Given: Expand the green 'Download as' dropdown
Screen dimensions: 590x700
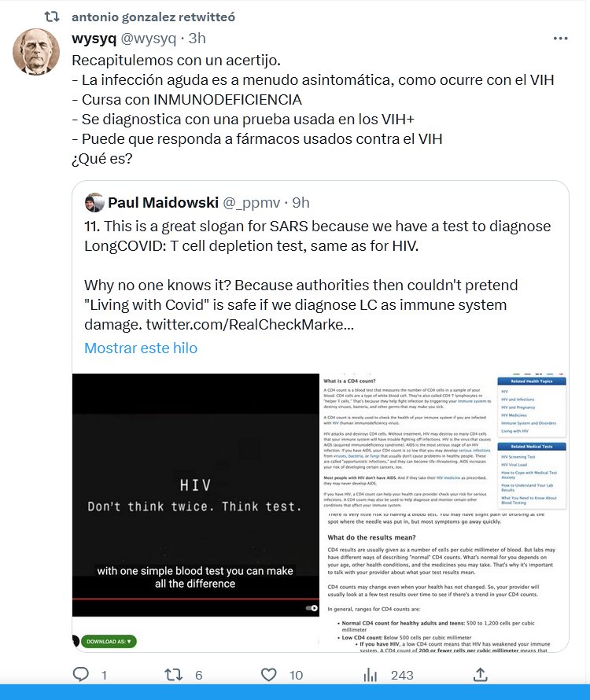Looking at the screenshot, I should point(109,641).
